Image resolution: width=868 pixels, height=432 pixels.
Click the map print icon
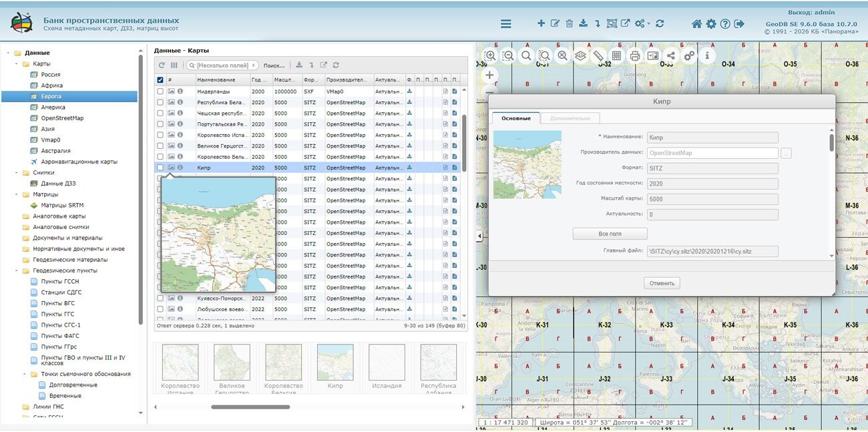coord(635,55)
